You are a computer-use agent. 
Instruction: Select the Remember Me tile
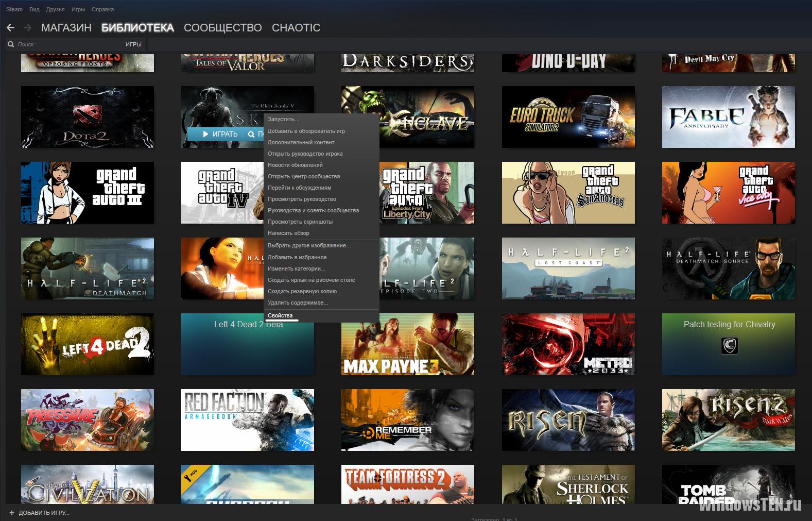click(x=408, y=420)
